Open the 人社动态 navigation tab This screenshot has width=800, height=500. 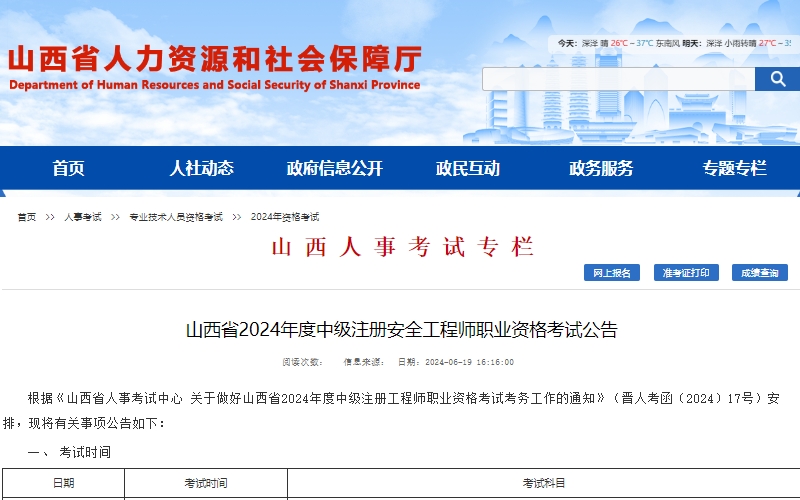tap(202, 168)
